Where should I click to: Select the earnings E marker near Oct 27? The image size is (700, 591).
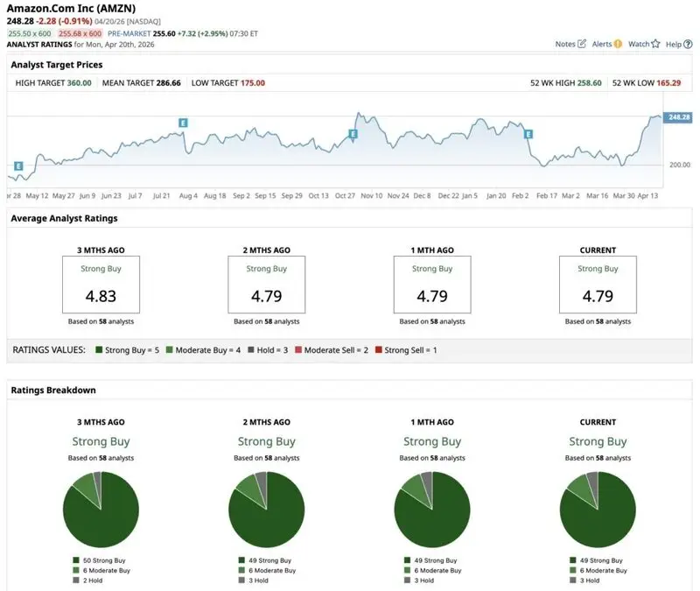tap(353, 133)
